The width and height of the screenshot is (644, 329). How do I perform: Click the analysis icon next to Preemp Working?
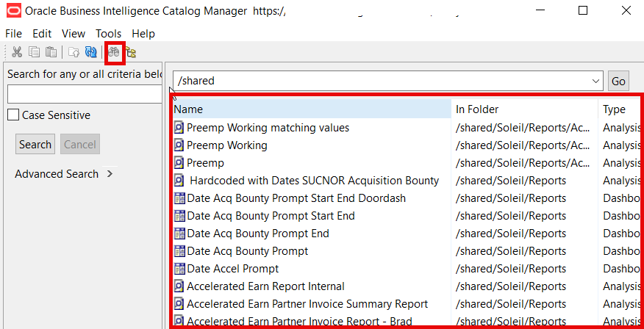[x=179, y=145]
